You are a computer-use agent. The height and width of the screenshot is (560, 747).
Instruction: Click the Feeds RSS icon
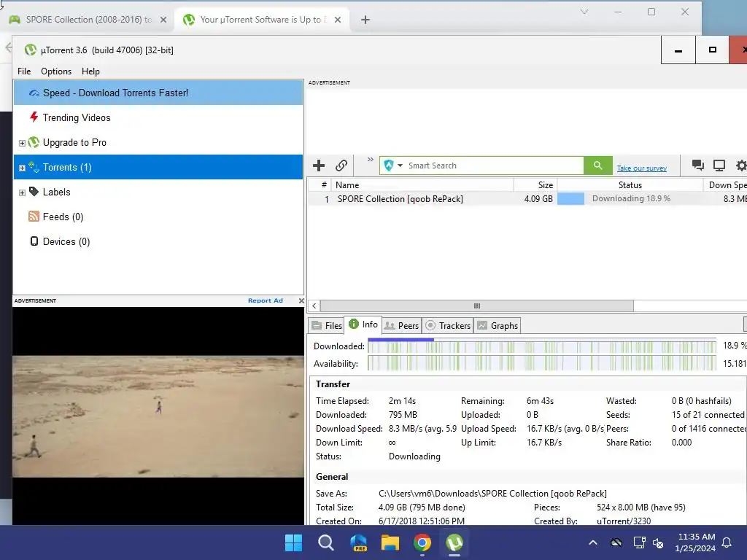coord(34,216)
